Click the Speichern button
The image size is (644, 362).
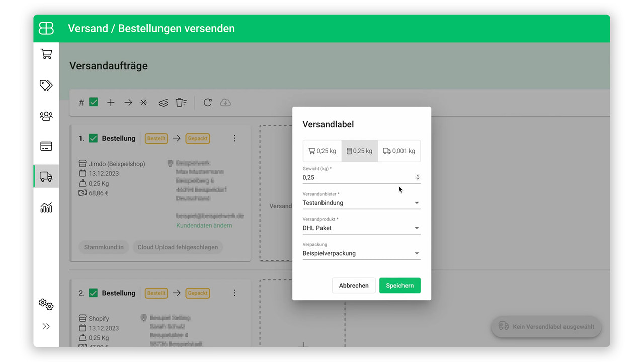(399, 285)
